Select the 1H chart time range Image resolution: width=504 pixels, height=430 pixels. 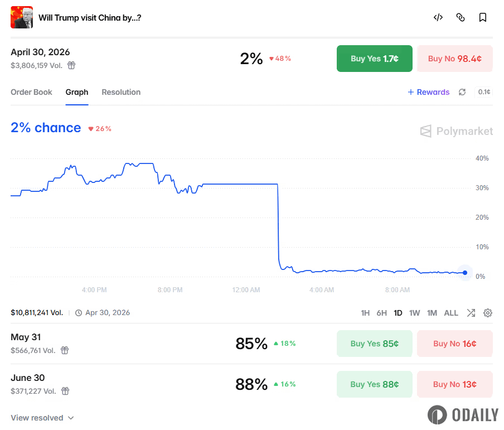click(365, 313)
